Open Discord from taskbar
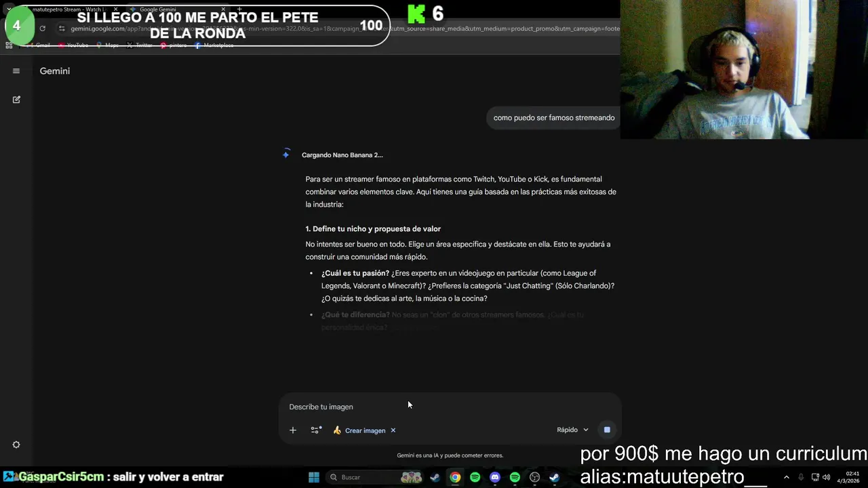The width and height of the screenshot is (868, 488). pos(495,477)
